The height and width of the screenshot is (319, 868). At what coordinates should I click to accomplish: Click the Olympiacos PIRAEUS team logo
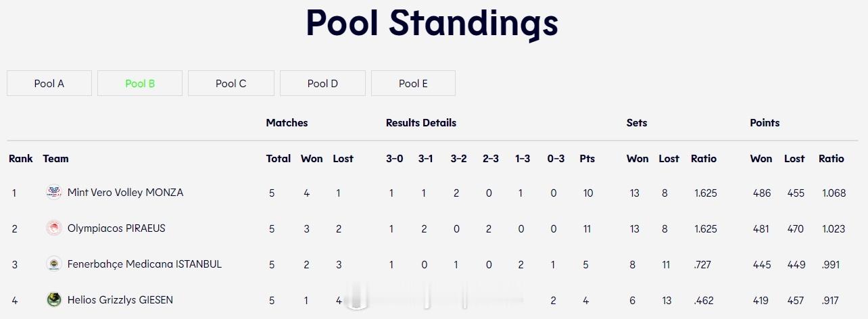pyautogui.click(x=54, y=228)
